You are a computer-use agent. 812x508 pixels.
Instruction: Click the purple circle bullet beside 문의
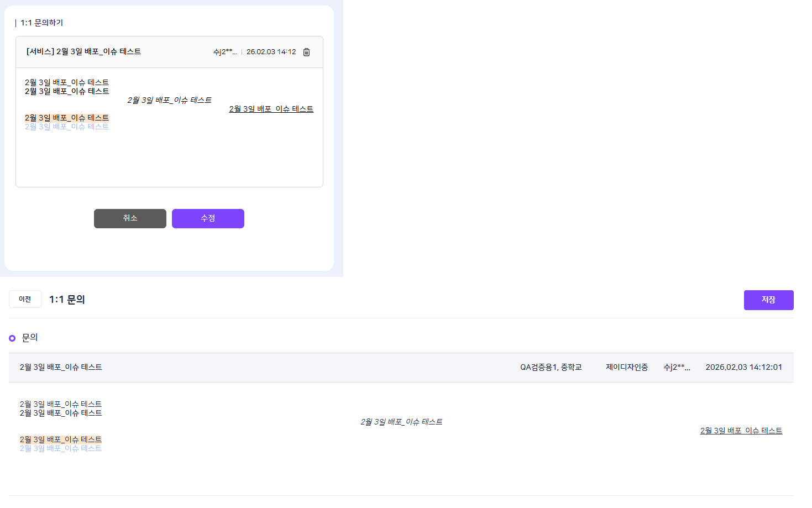coord(12,338)
